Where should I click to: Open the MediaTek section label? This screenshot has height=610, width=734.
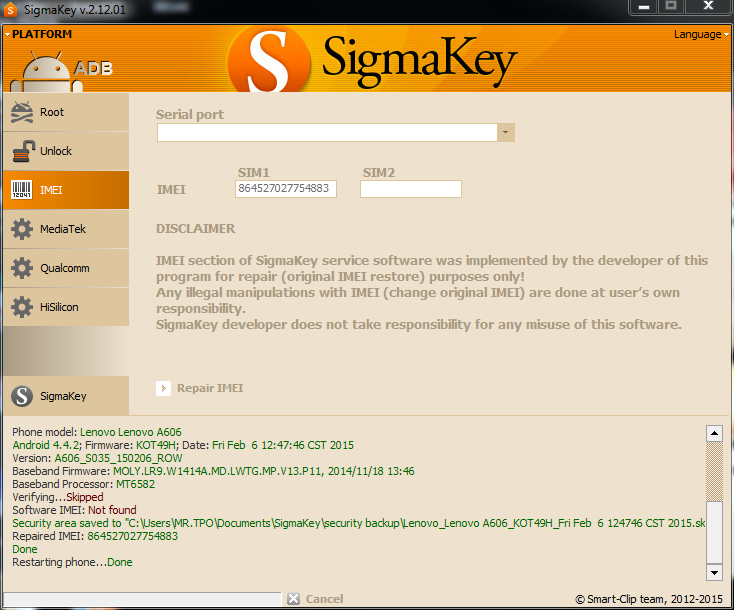point(63,229)
